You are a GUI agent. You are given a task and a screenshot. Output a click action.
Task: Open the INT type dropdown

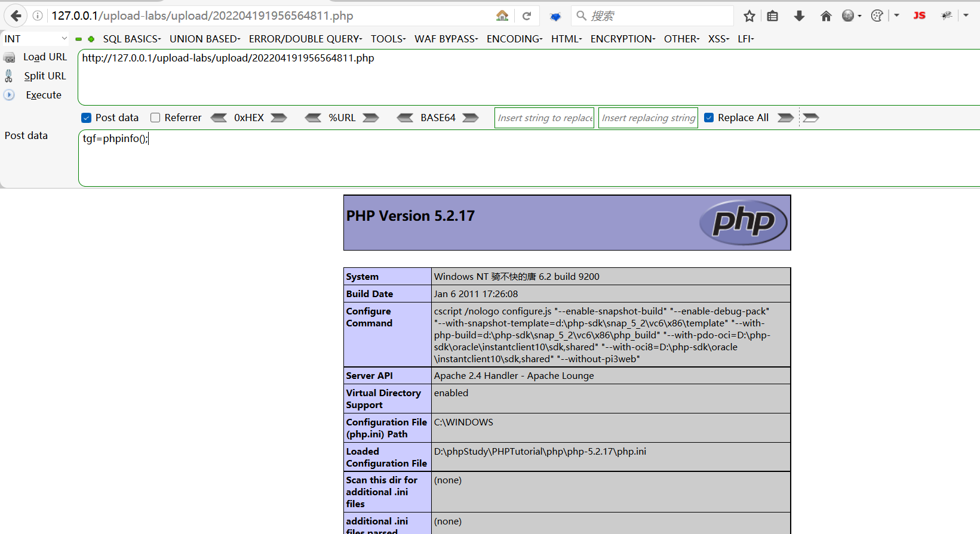coord(35,39)
